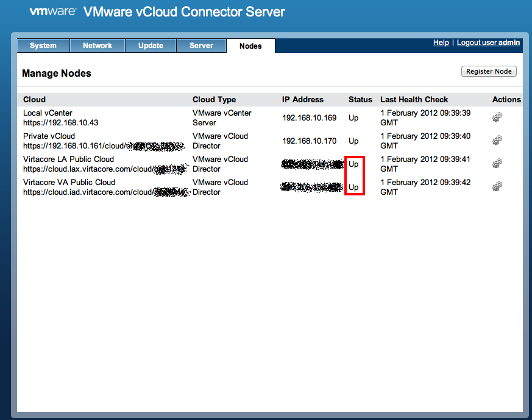Select the Private vCloud cloud name
Image resolution: width=532 pixels, height=420 pixels.
click(49, 136)
